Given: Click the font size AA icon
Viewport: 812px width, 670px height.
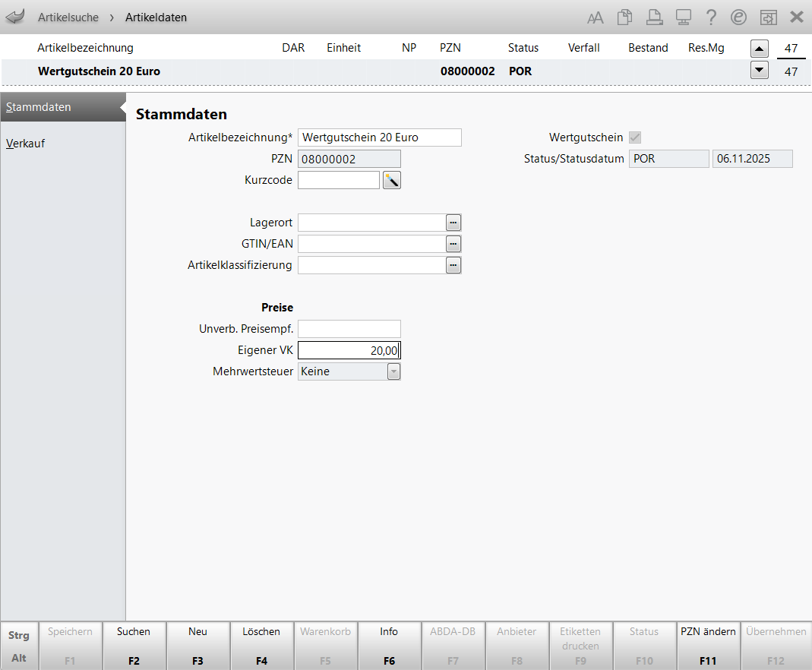Looking at the screenshot, I should 596,17.
